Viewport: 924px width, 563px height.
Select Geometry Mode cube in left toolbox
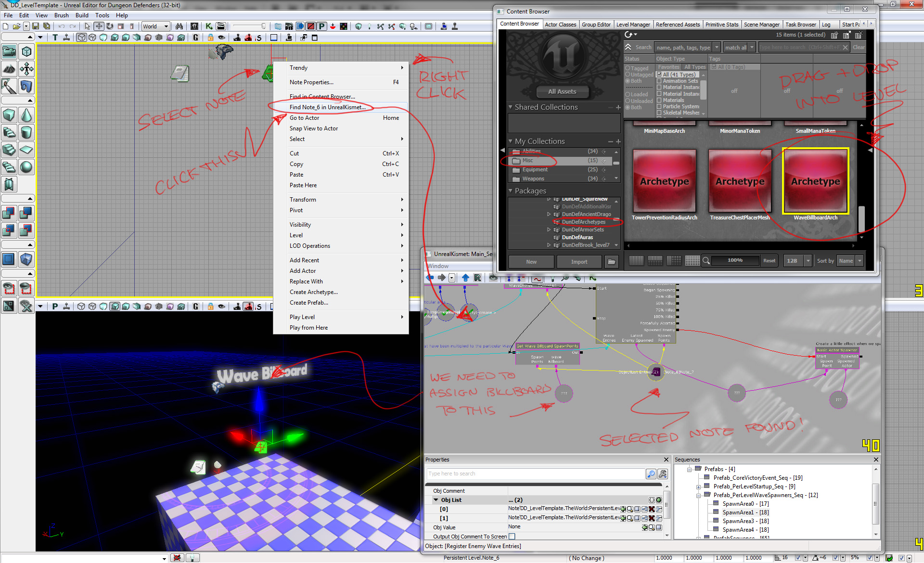26,51
